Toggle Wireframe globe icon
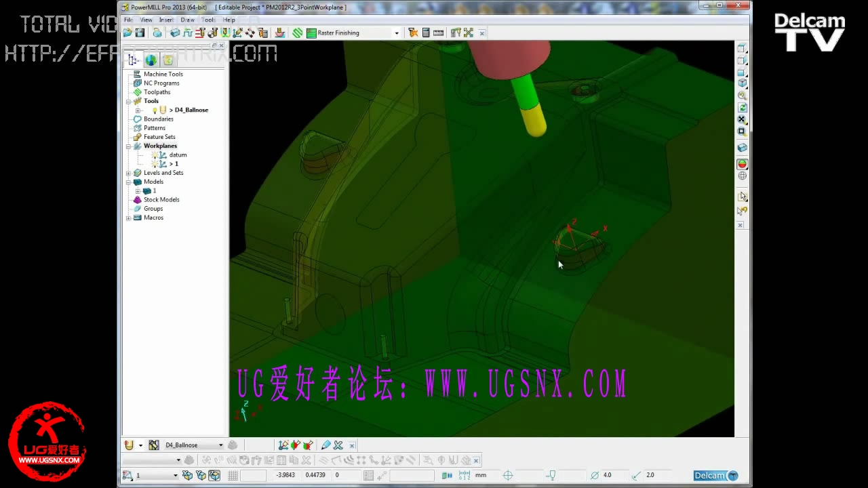The width and height of the screenshot is (868, 488). tap(742, 176)
